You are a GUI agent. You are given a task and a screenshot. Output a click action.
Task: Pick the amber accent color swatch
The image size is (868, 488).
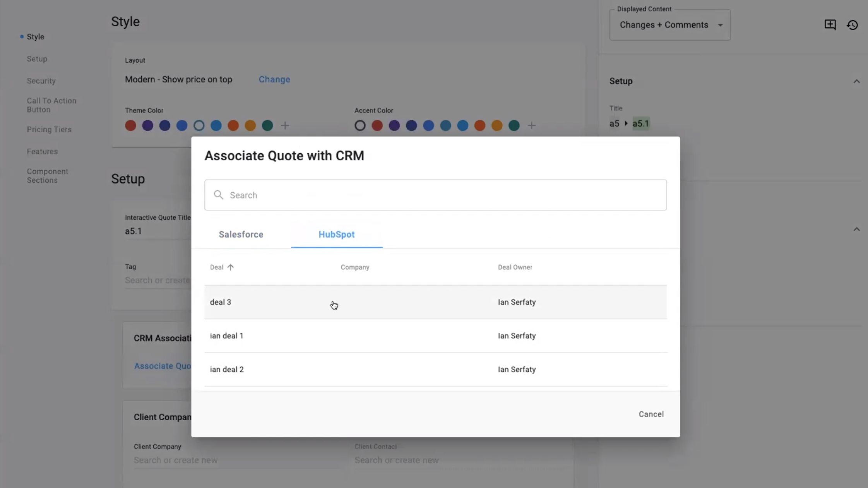497,125
